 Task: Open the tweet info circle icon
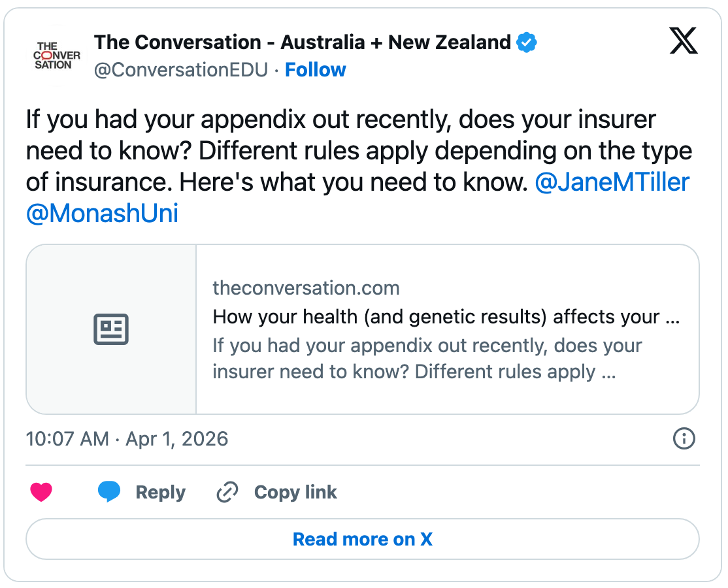[x=684, y=438]
